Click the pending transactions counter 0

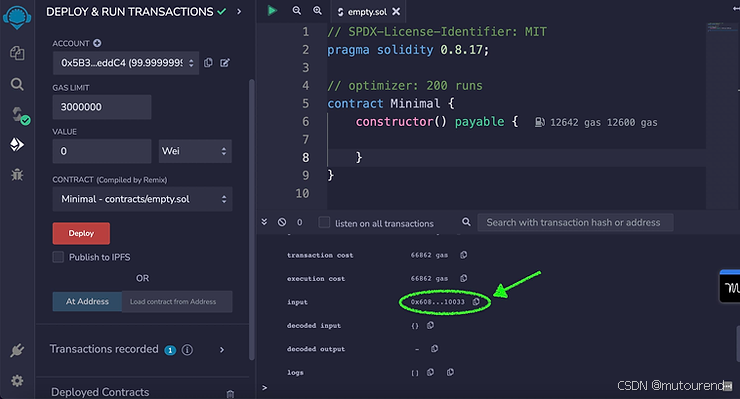tap(300, 222)
